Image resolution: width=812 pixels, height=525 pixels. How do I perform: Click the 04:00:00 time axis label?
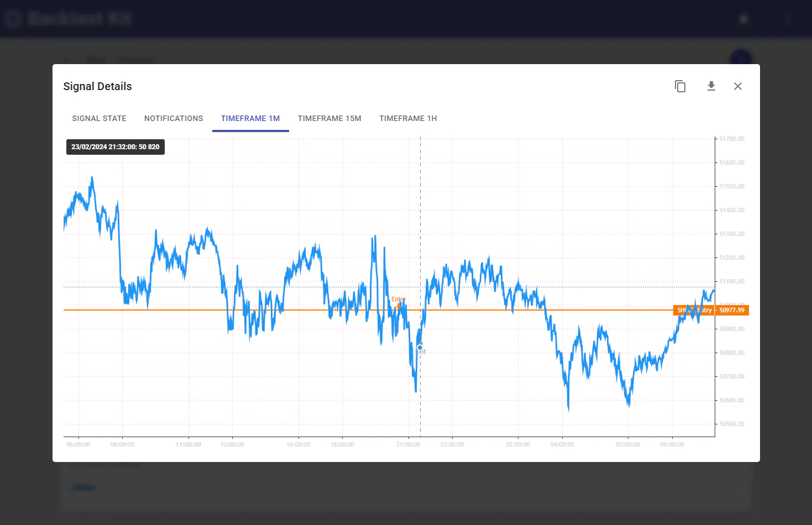(562, 444)
